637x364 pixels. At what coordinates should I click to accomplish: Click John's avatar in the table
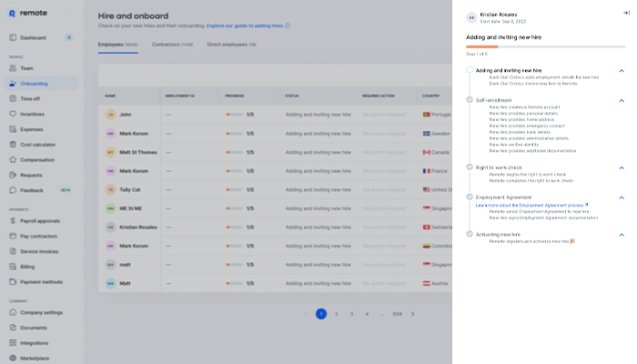coord(110,115)
